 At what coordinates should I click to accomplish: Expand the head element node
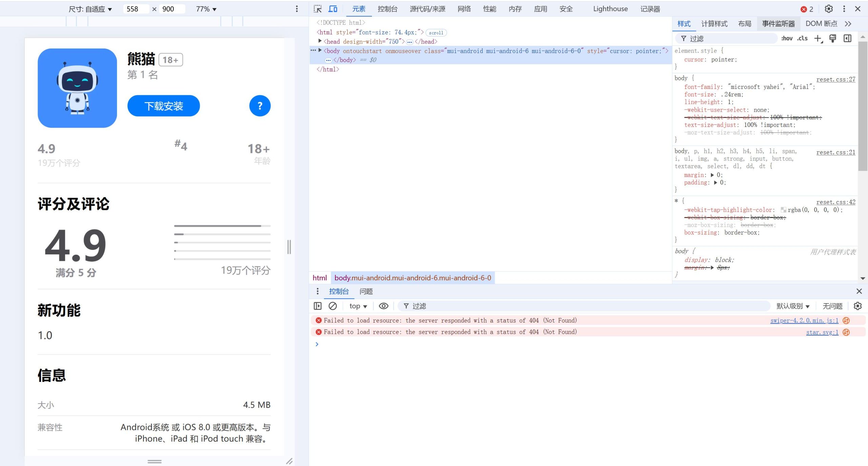coord(320,41)
